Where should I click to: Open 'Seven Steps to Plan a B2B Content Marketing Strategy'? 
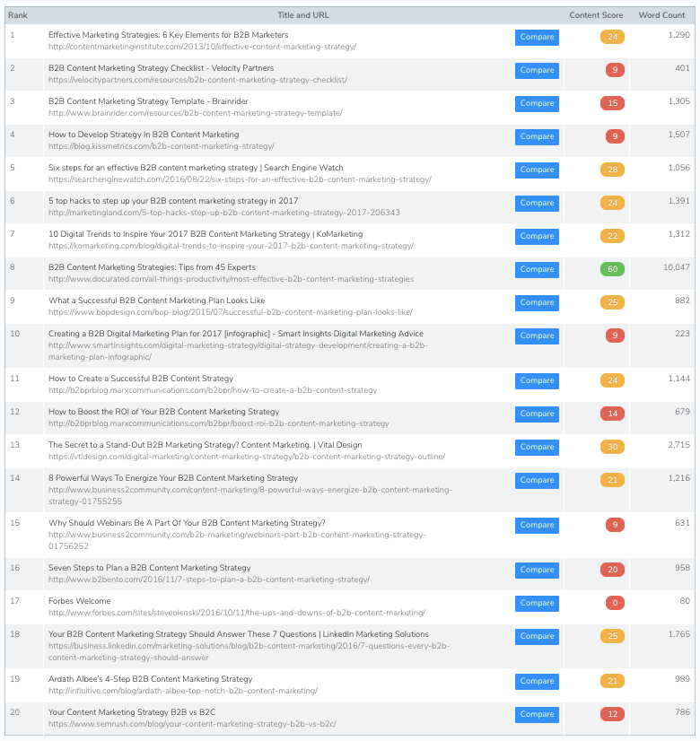pos(149,568)
